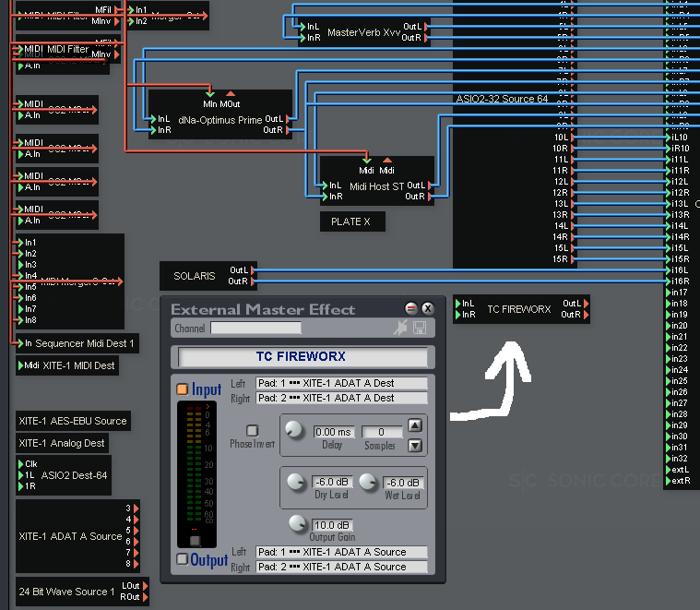Select the MasterVerb Xvv module
Image resolution: width=700 pixels, height=610 pixels.
click(x=364, y=32)
